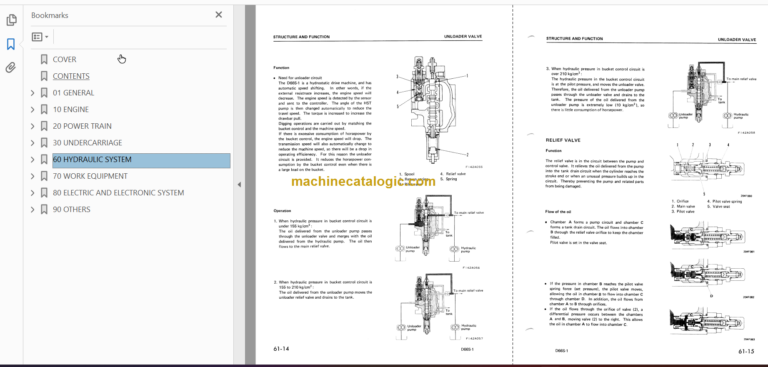This screenshot has width=768, height=367.
Task: Click page number 61-14 in the footer
Action: click(281, 349)
